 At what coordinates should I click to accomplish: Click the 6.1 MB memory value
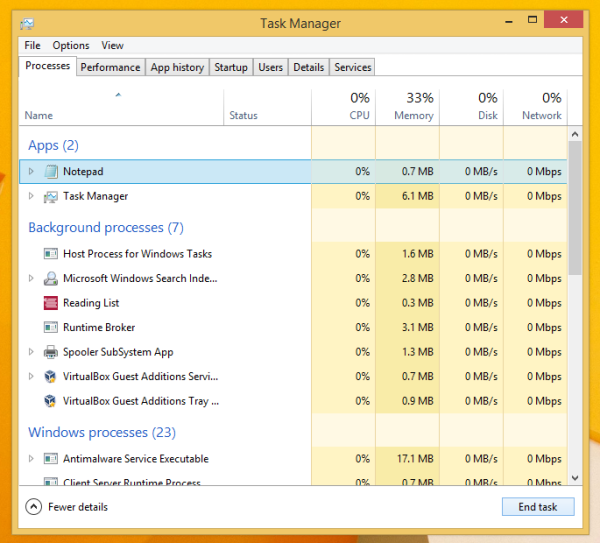point(417,196)
